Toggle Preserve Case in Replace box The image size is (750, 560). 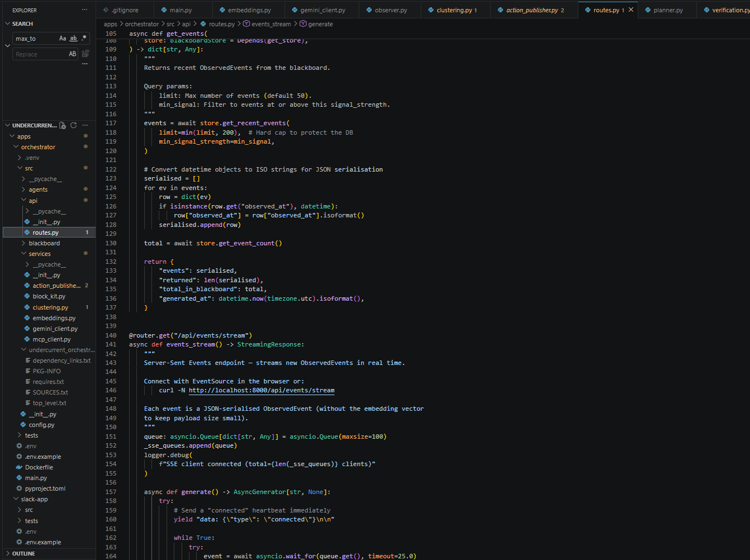[x=73, y=54]
